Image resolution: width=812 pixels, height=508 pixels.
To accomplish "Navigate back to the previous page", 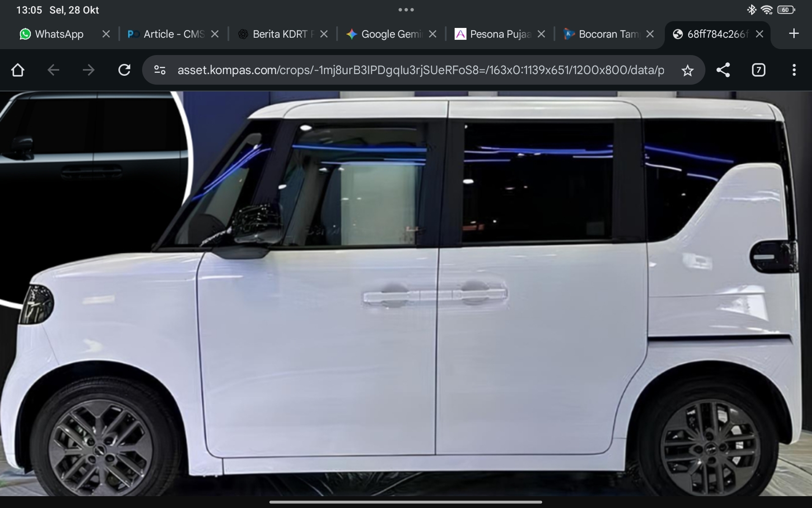I will pos(53,70).
